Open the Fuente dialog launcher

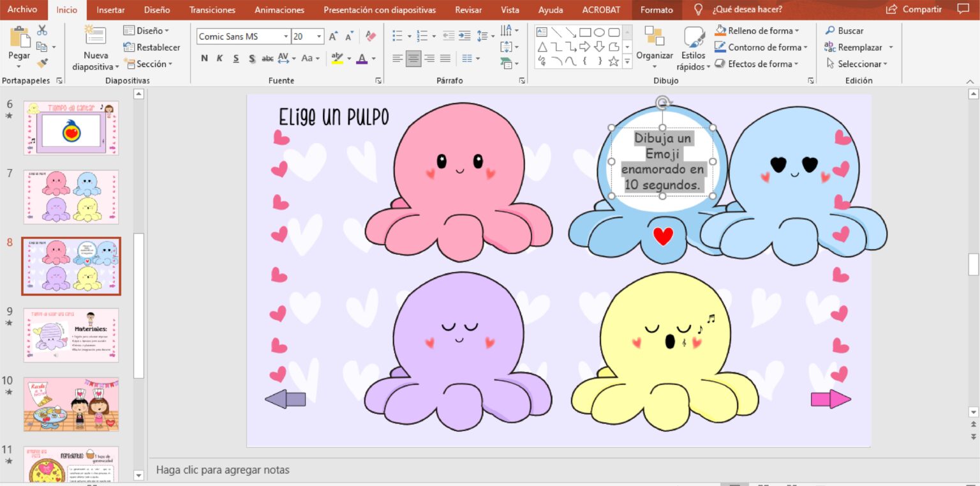378,80
